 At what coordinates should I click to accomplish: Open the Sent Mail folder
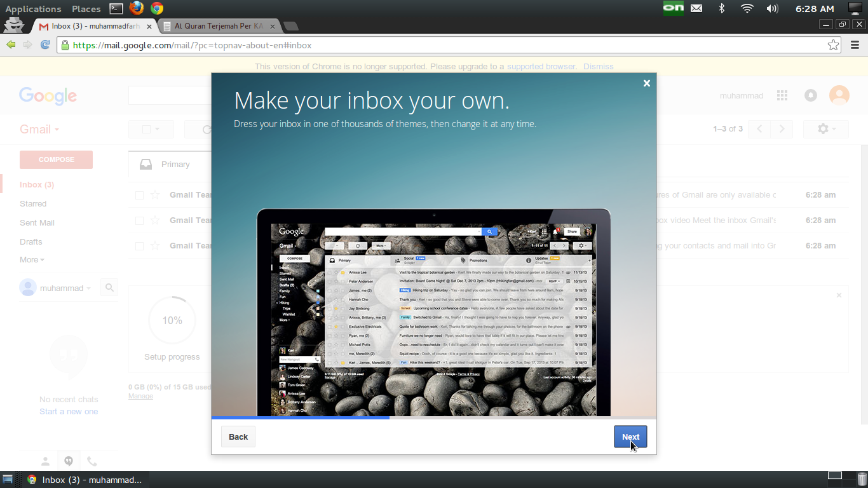(37, 223)
